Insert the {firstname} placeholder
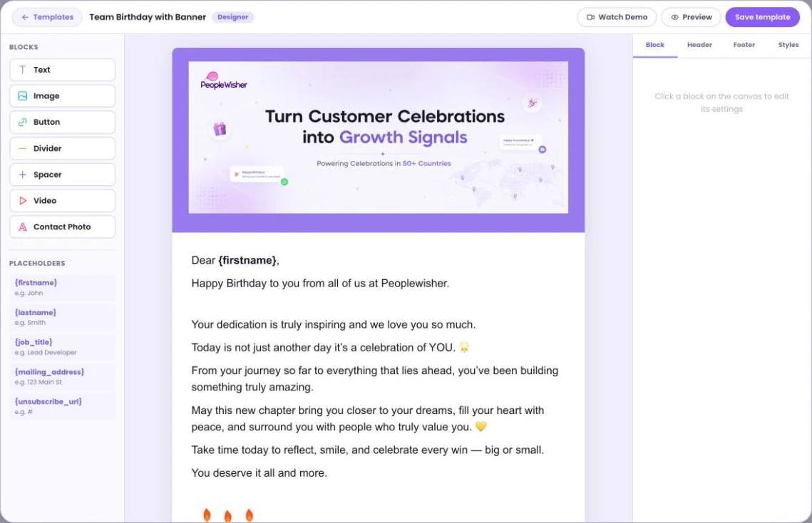 coord(62,287)
